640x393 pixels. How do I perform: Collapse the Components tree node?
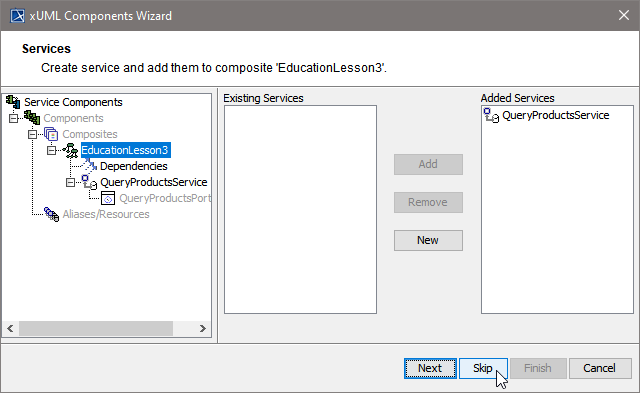point(13,118)
